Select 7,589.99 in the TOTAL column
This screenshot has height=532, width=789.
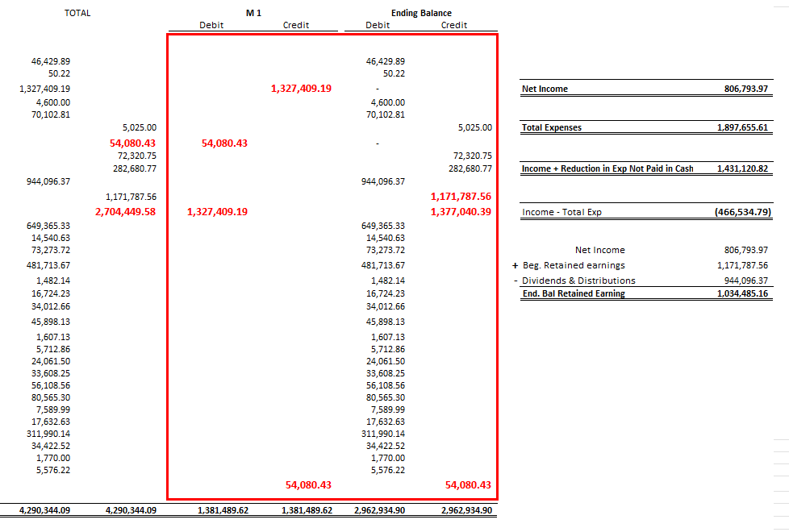pyautogui.click(x=53, y=409)
